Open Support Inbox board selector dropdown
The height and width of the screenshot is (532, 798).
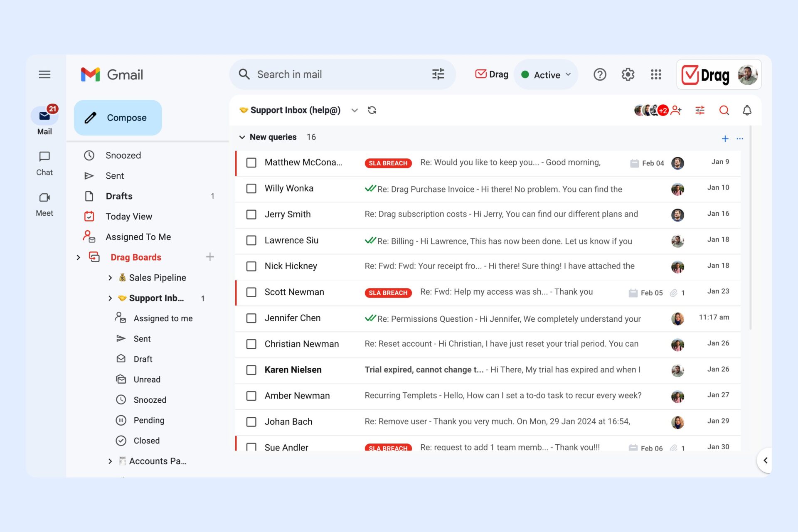tap(354, 110)
